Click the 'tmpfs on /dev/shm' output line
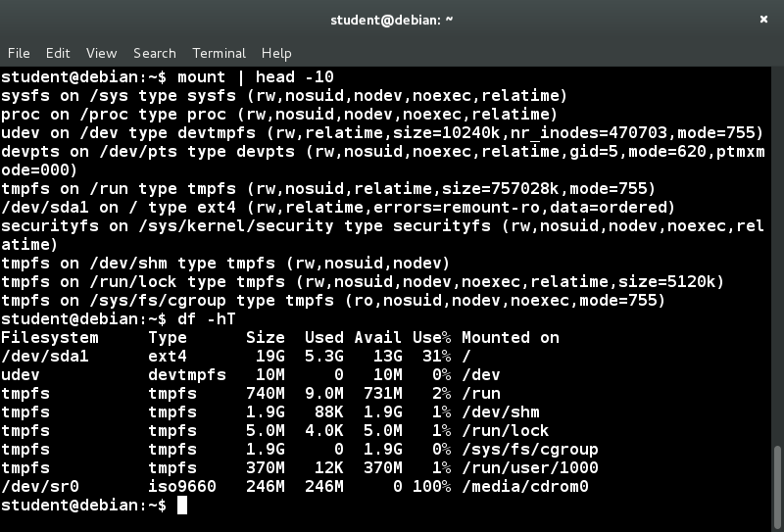784x532 pixels. [225, 263]
